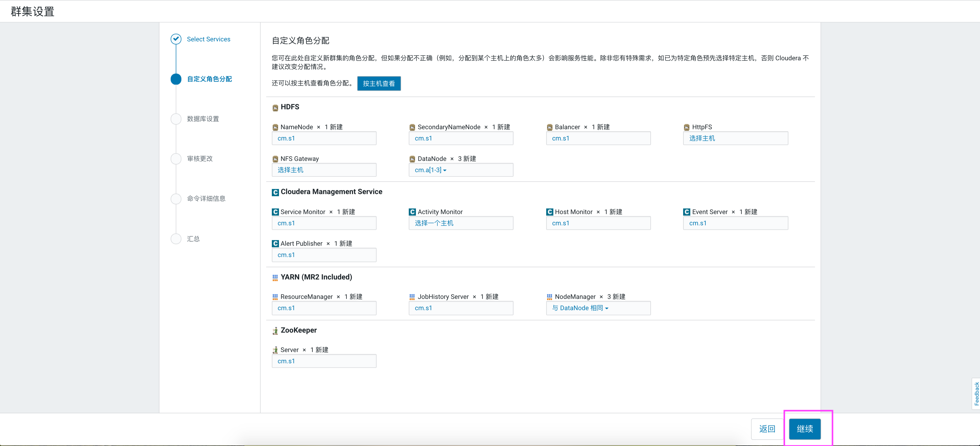Click the 审核更改 step circle

tap(176, 159)
